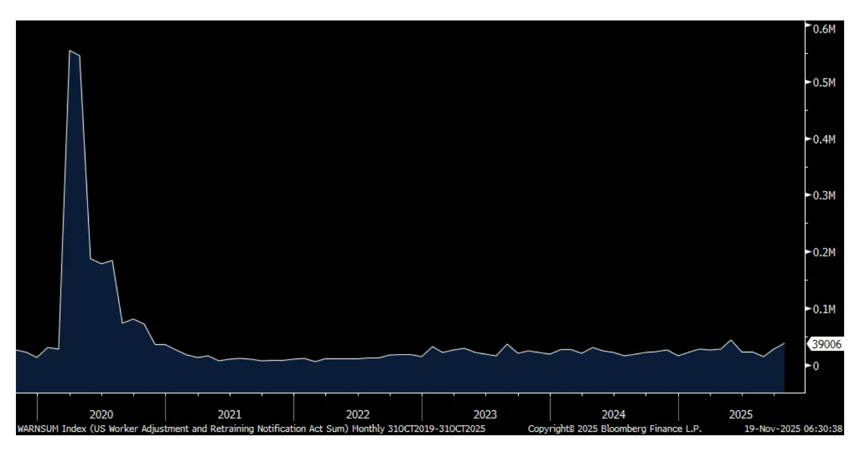This screenshot has height=458, width=868.
Task: Select the 2021 year label on the x-axis
Action: pyautogui.click(x=229, y=414)
